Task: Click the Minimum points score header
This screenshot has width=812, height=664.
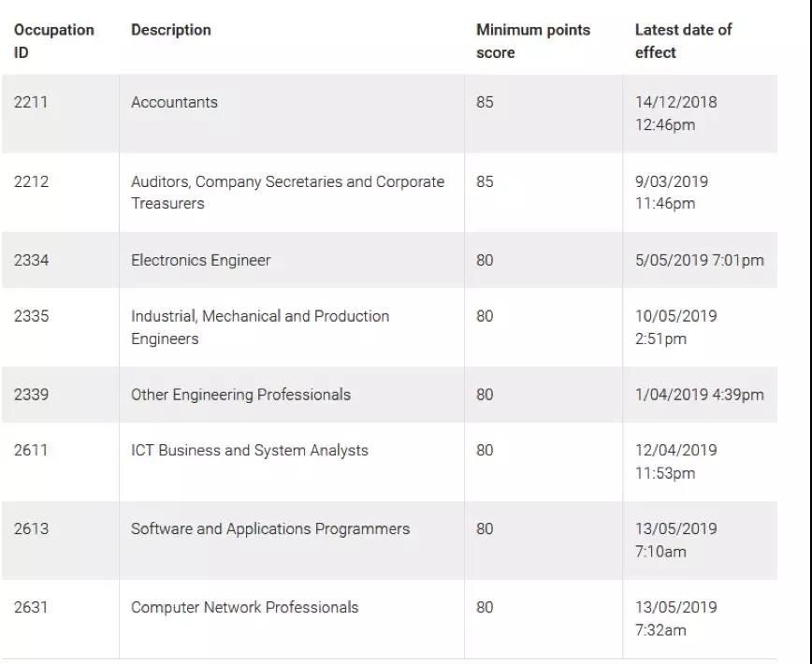Action: 533,41
